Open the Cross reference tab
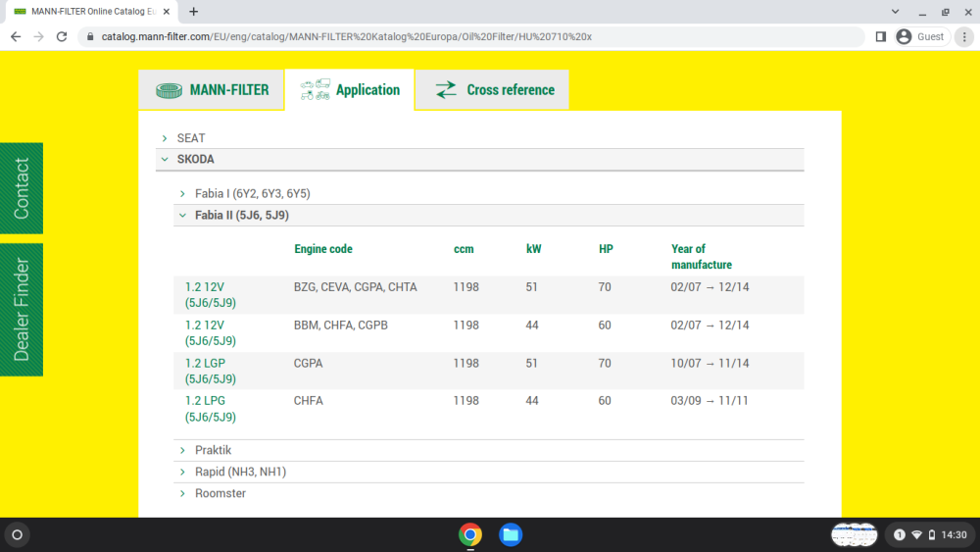This screenshot has height=552, width=980. point(492,90)
